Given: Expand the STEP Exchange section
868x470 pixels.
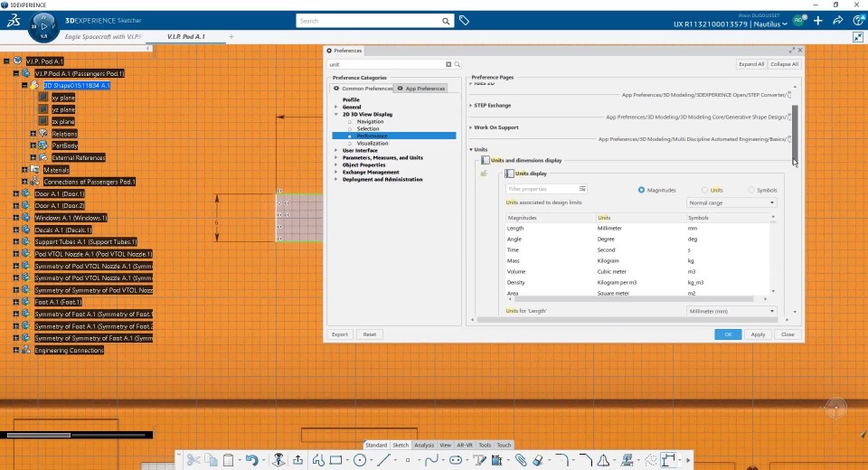Looking at the screenshot, I should click(493, 105).
